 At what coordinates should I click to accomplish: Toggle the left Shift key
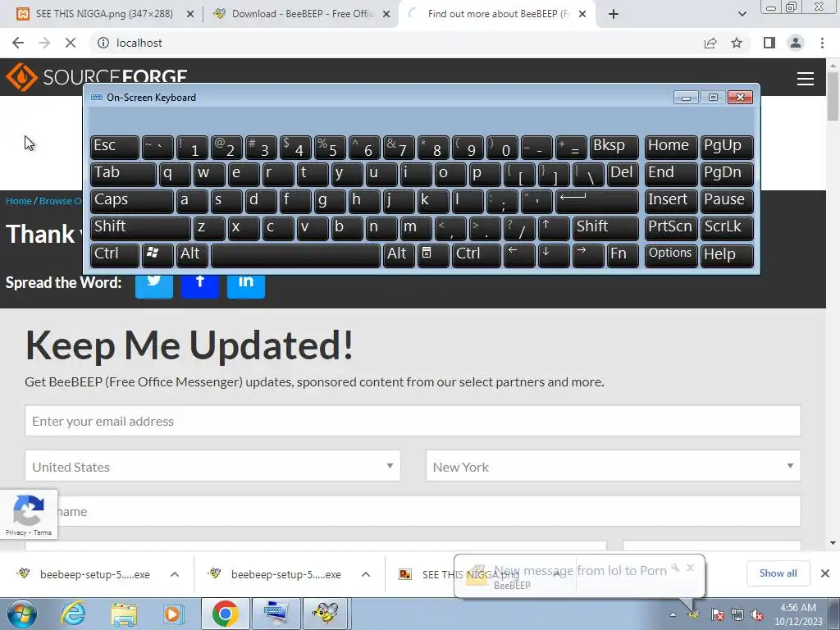(x=140, y=228)
